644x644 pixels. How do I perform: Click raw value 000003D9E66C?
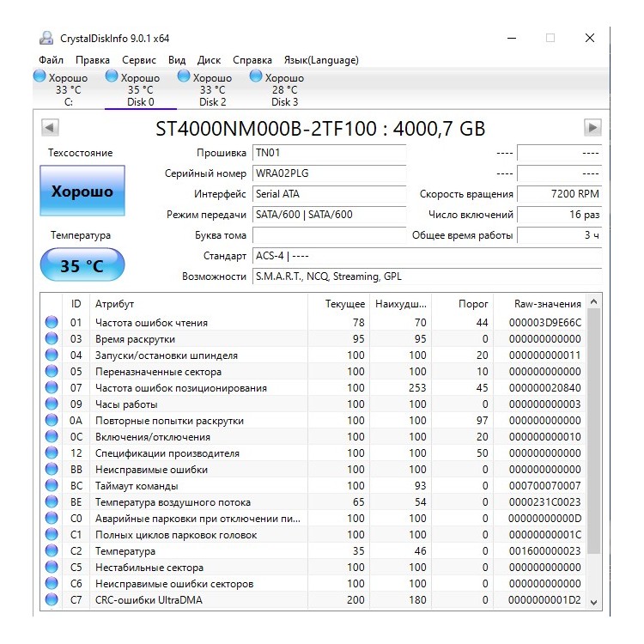point(545,323)
